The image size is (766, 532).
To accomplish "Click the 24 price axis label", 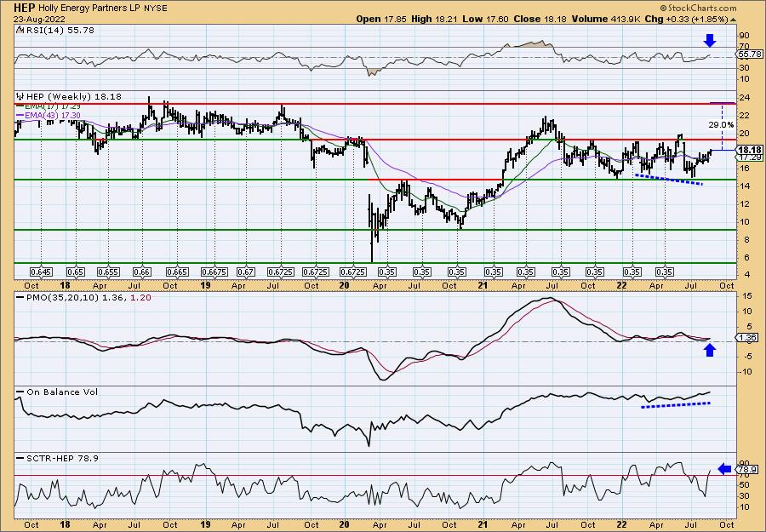I will coord(745,97).
